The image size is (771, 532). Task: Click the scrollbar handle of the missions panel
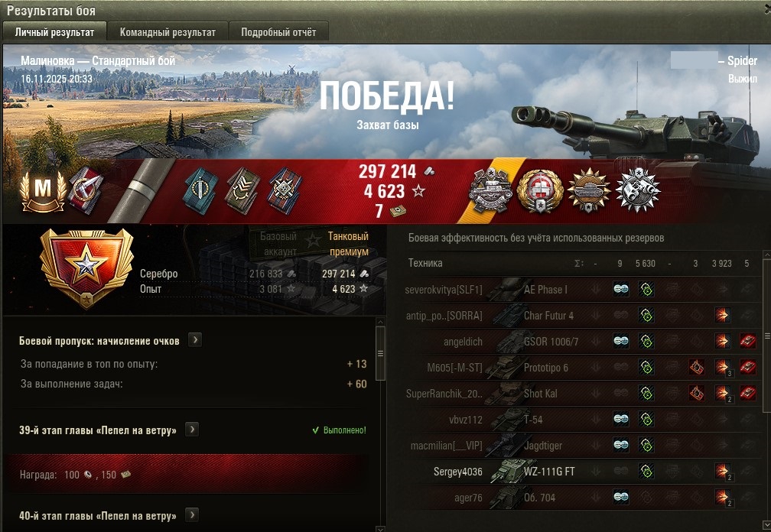click(380, 353)
